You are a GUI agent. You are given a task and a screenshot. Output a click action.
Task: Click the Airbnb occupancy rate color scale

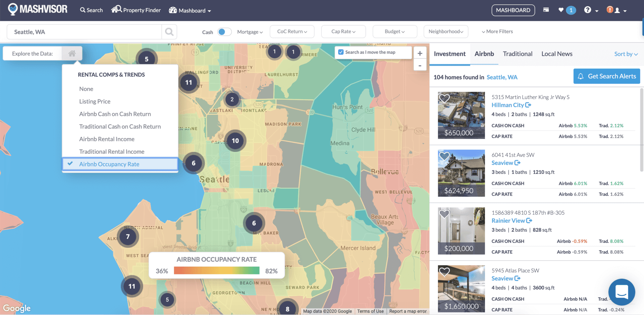pyautogui.click(x=216, y=270)
